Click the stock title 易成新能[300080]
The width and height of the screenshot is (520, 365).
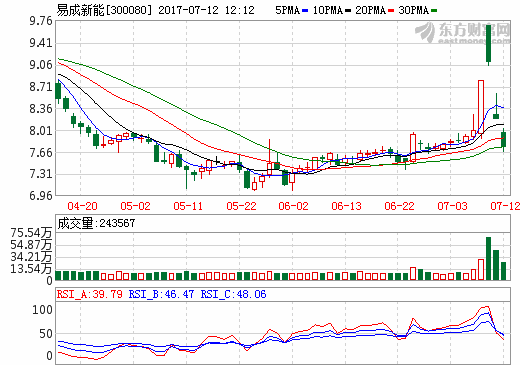104,10
